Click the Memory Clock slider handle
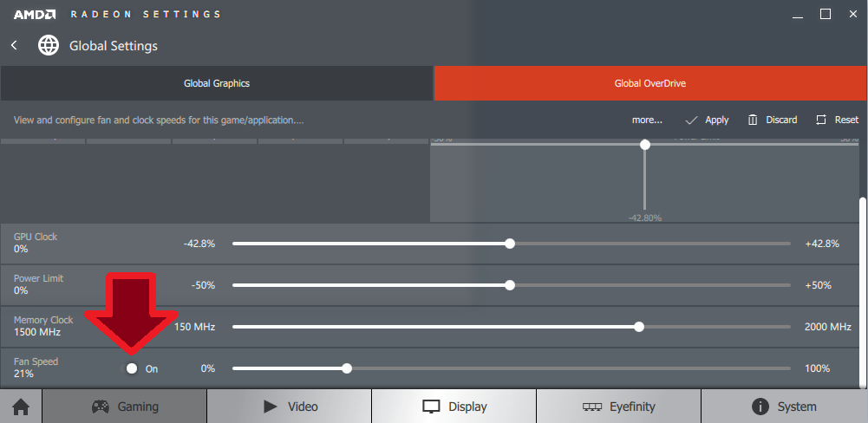 [x=639, y=327]
